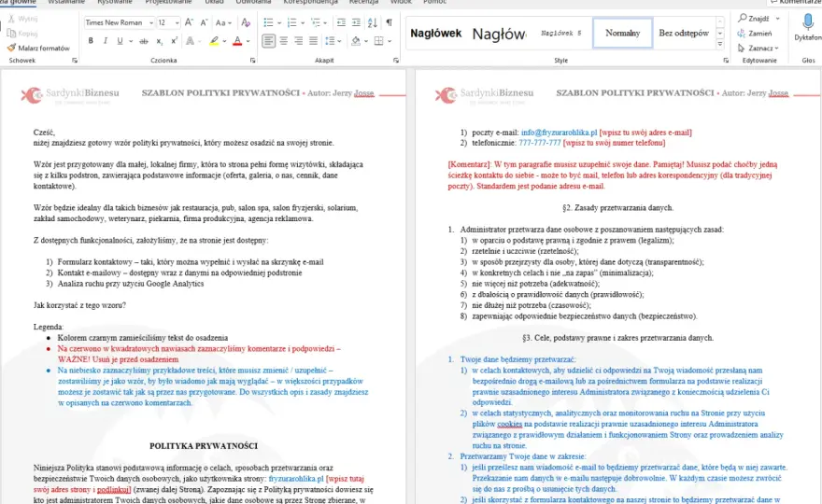Click the borders icon in Akapit group
The height and width of the screenshot is (504, 822).
(x=378, y=41)
